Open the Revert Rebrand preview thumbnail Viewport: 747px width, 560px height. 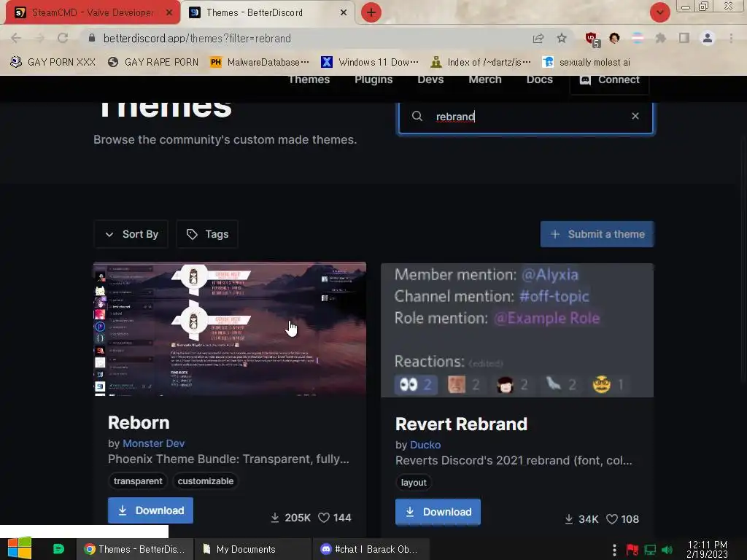click(517, 330)
